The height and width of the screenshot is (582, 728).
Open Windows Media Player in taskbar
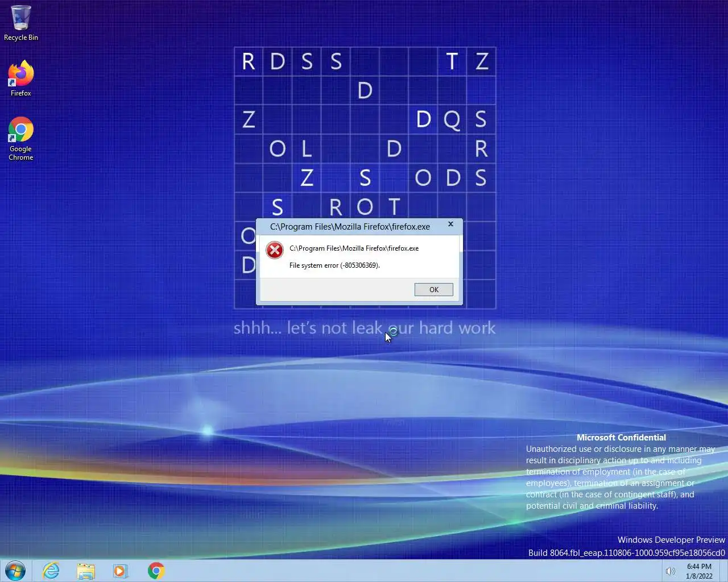(x=120, y=571)
